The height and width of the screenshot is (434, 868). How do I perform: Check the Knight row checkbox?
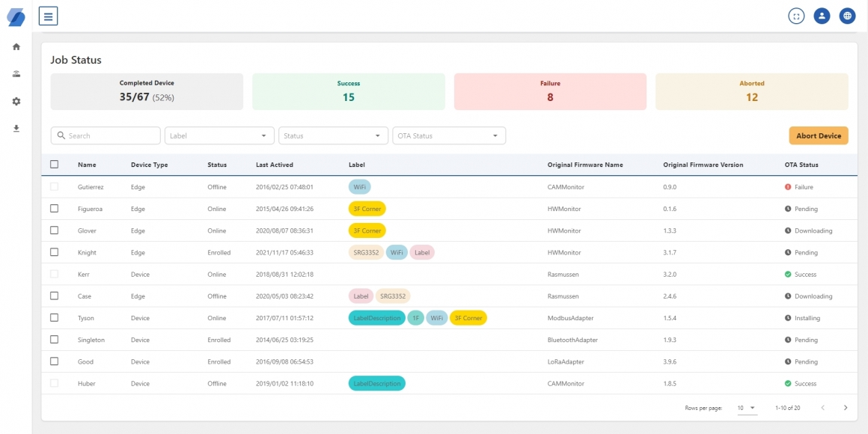(54, 252)
